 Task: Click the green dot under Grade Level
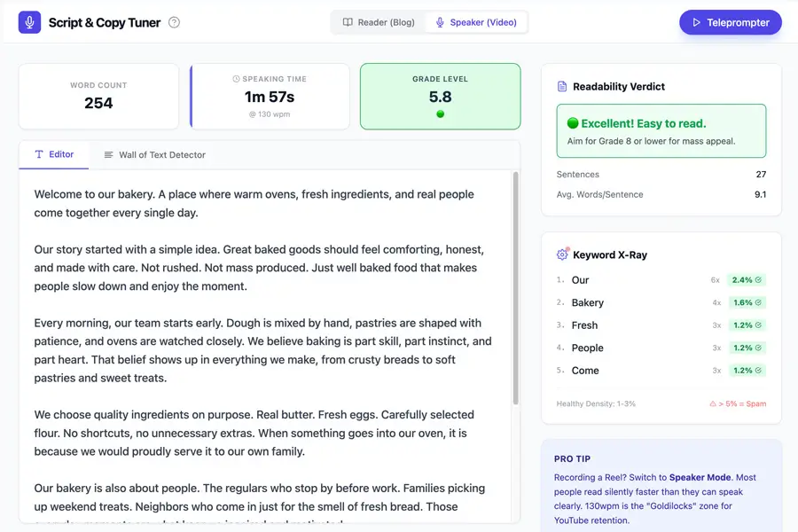[x=440, y=114]
